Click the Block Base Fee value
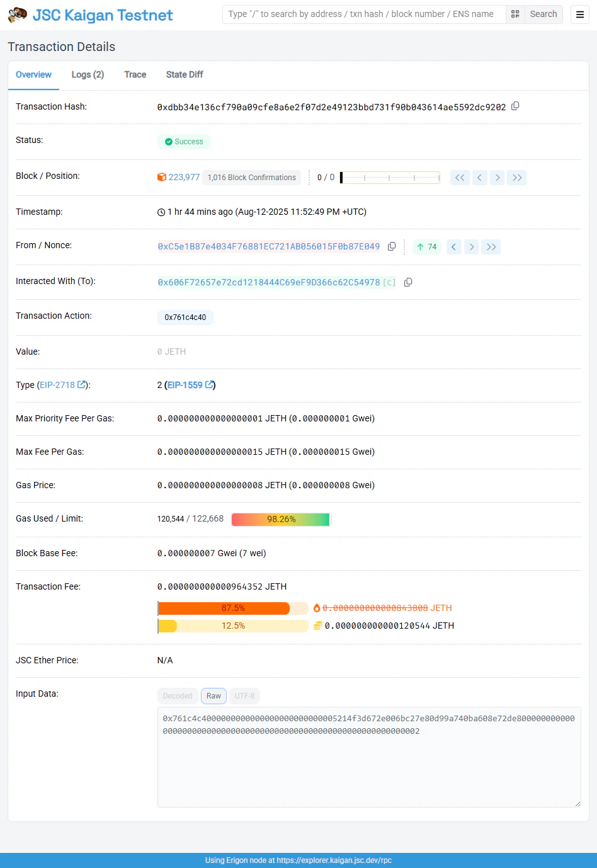597x868 pixels. click(212, 553)
